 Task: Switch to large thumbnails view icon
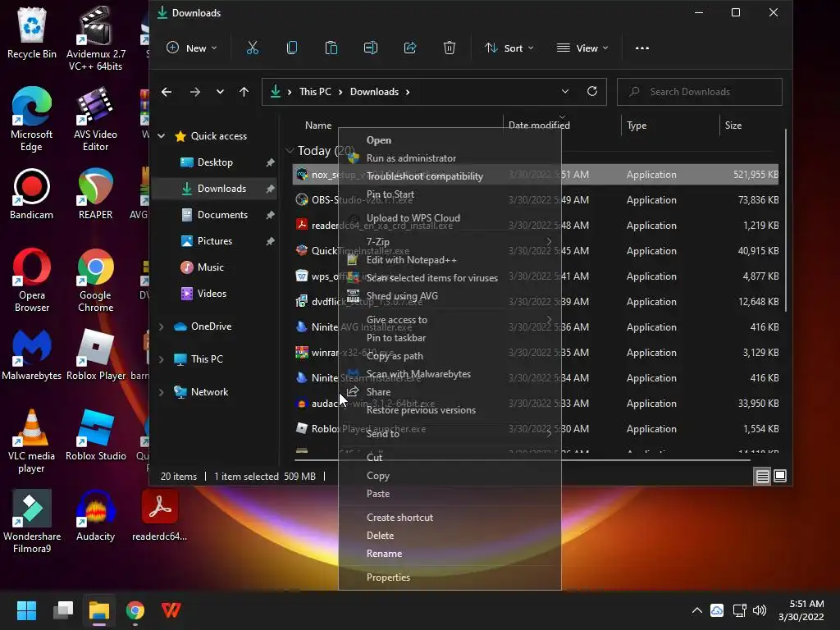pos(780,476)
